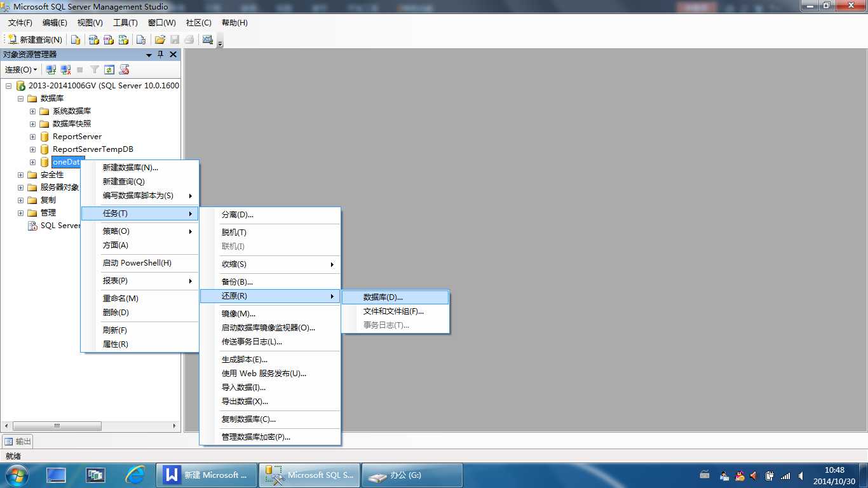Click the Refresh icon in Object Explorer
Viewport: 868px width, 488px height.
pyautogui.click(x=109, y=69)
